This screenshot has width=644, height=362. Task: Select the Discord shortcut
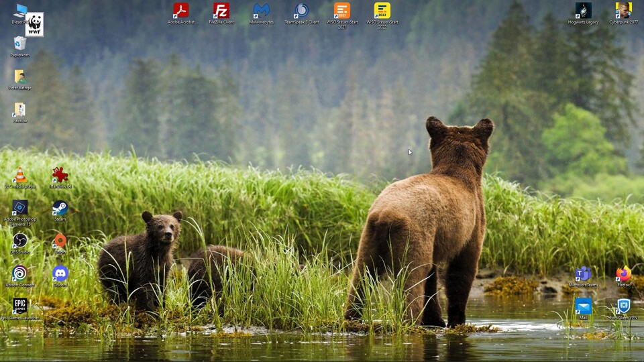click(60, 276)
